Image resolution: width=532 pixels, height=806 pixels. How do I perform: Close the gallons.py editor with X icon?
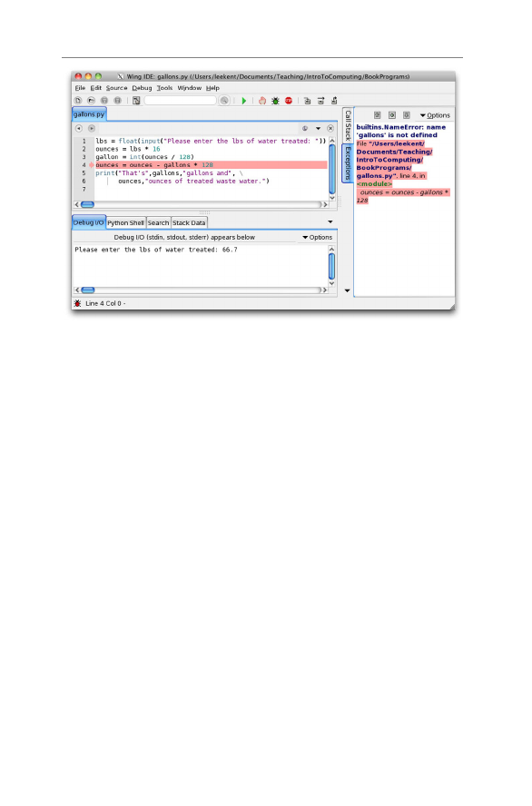(x=330, y=129)
